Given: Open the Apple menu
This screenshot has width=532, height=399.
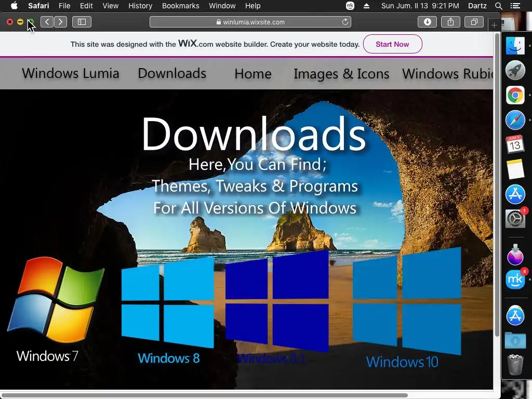Looking at the screenshot, I should (x=14, y=6).
